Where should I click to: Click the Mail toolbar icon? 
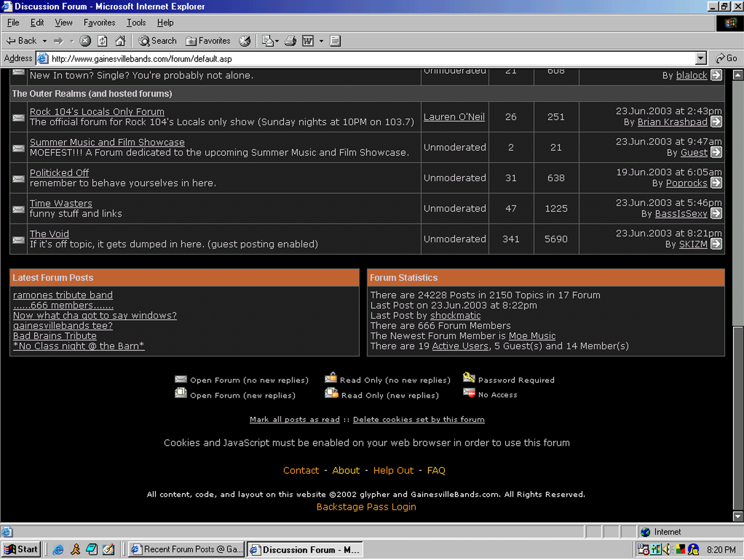[x=268, y=41]
